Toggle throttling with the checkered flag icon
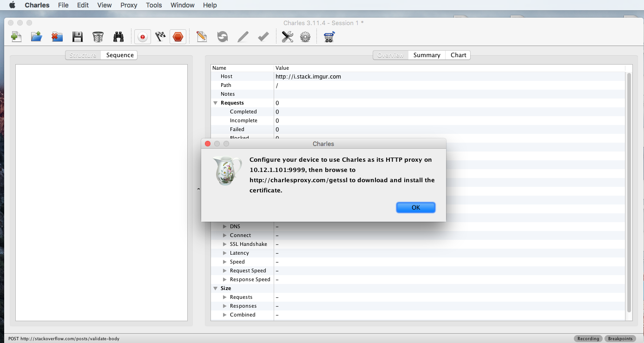This screenshot has width=644, height=343. point(160,37)
